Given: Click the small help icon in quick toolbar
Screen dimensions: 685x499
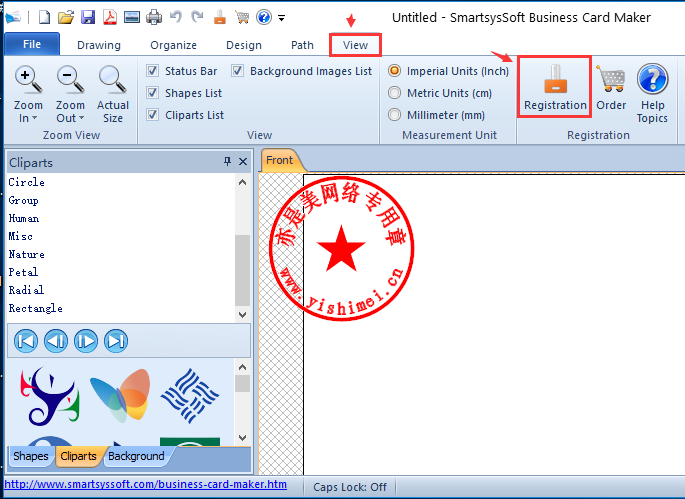Looking at the screenshot, I should (x=264, y=17).
